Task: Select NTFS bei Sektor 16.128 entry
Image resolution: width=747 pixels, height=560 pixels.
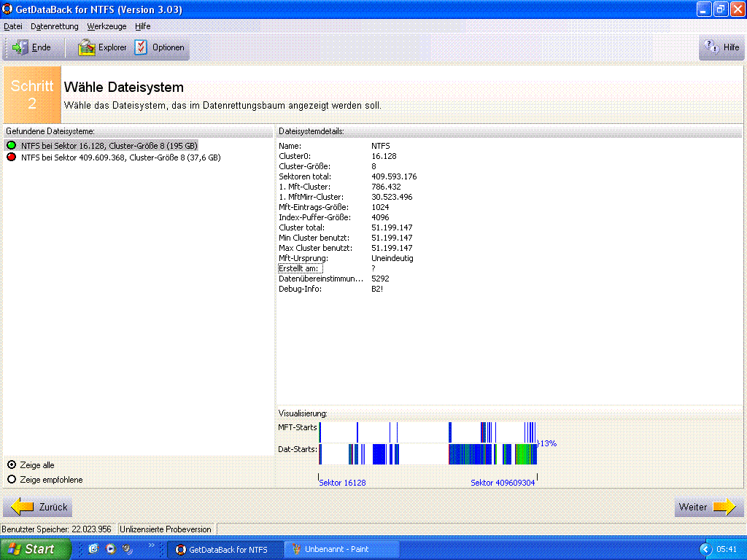Action: click(x=109, y=146)
